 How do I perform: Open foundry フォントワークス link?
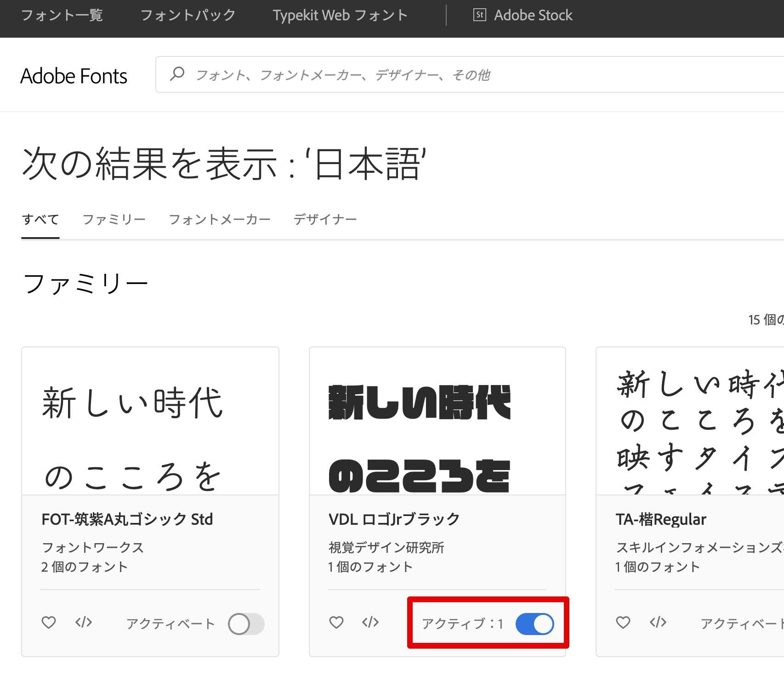(93, 547)
